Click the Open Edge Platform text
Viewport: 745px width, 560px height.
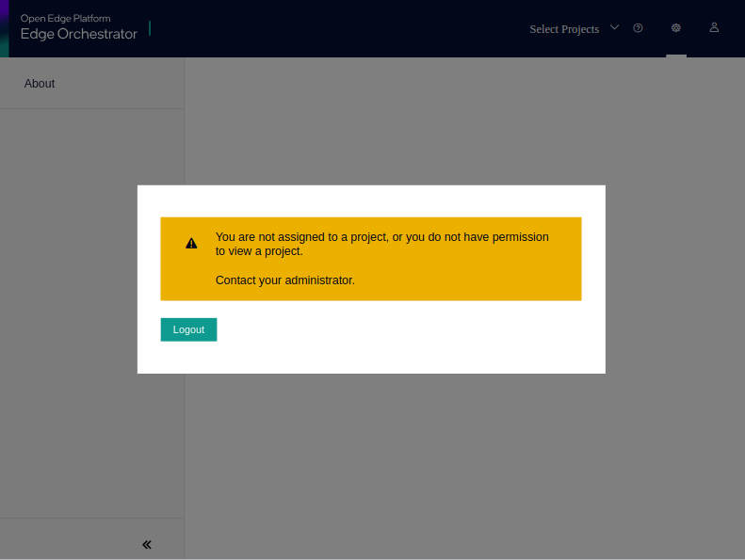click(65, 18)
